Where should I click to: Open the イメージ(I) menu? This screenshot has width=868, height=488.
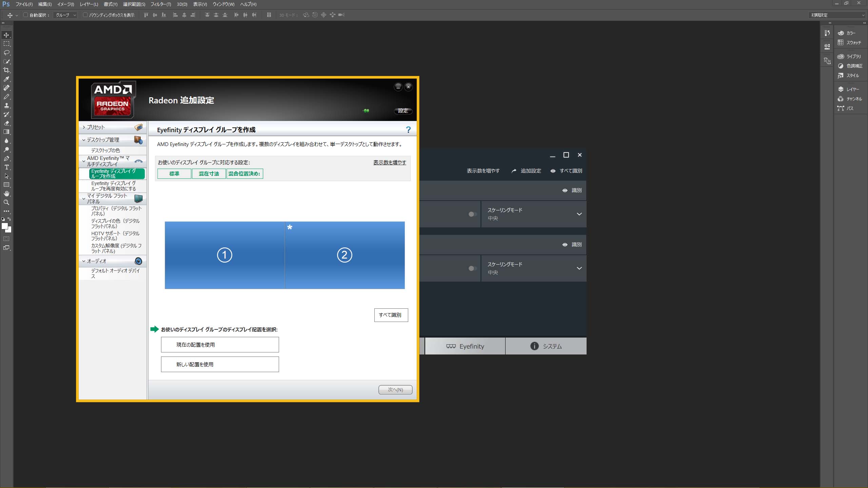pos(65,4)
